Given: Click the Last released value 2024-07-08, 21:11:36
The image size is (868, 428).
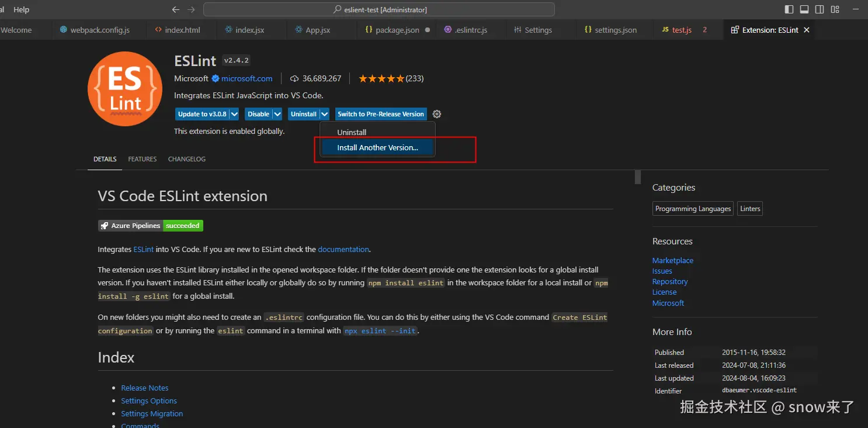Looking at the screenshot, I should pos(754,365).
